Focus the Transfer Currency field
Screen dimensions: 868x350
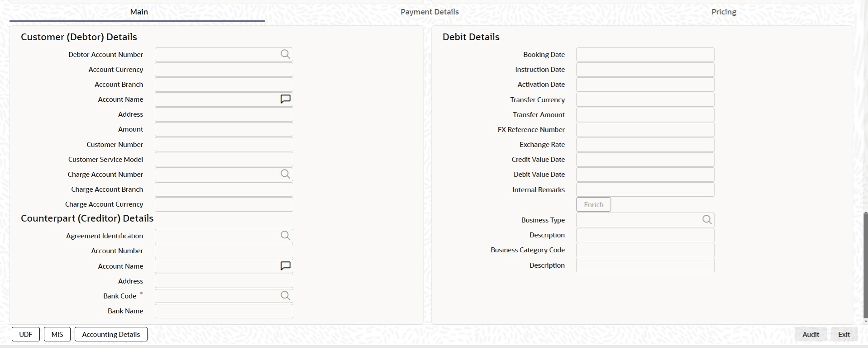coord(645,99)
